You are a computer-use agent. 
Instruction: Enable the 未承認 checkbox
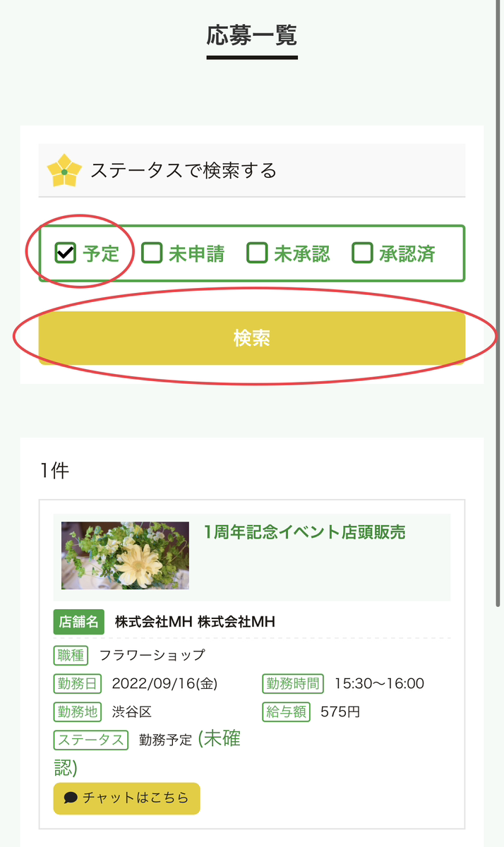pos(257,252)
